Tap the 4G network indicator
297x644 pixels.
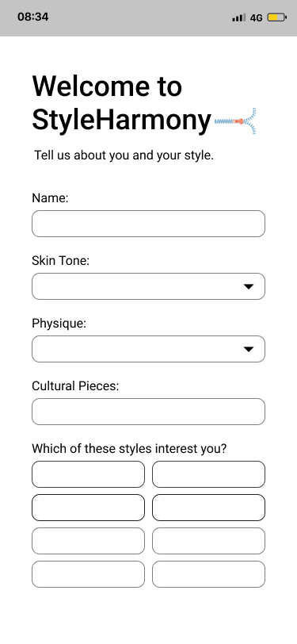(x=257, y=17)
